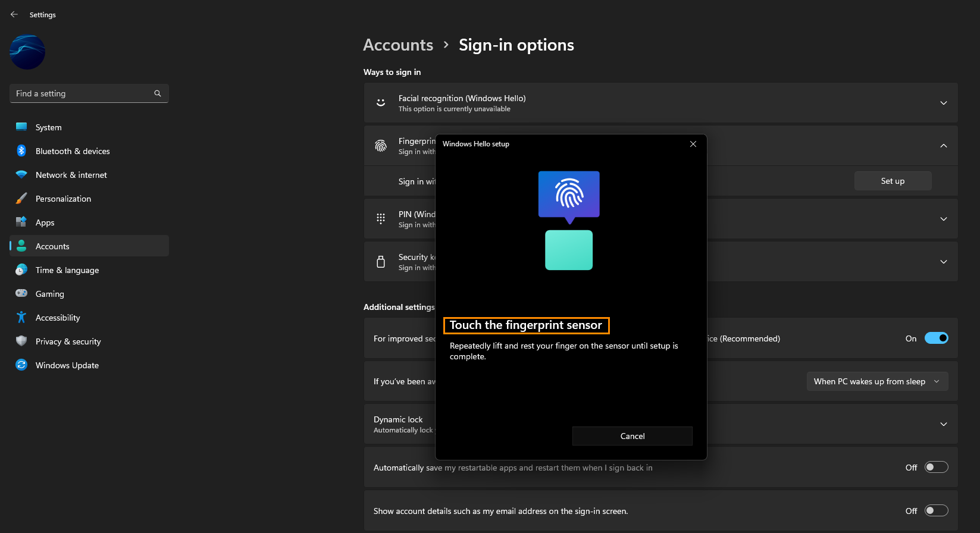Click the fingerprint icon in sign-in list
The image size is (980, 533).
(381, 146)
